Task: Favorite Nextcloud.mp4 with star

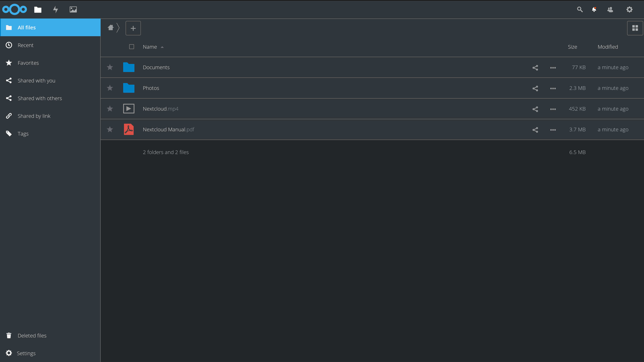Action: pyautogui.click(x=110, y=109)
